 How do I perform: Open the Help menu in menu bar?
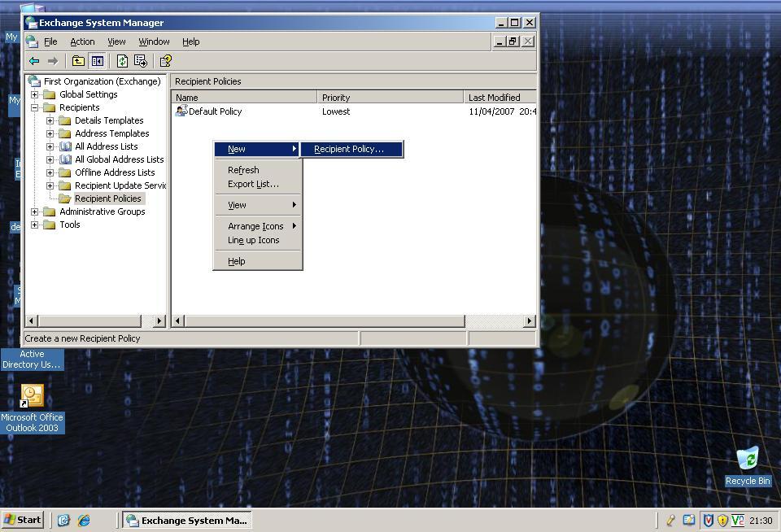click(190, 41)
